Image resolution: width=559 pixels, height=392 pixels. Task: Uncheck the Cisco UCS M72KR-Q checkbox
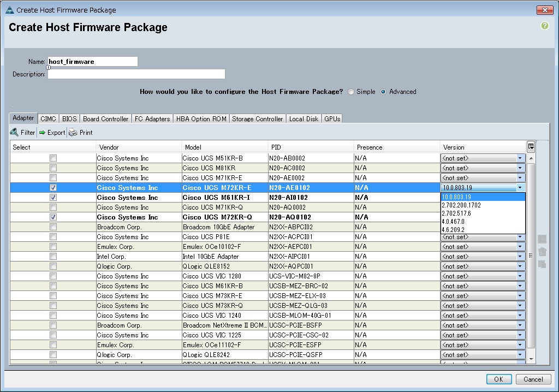(53, 217)
